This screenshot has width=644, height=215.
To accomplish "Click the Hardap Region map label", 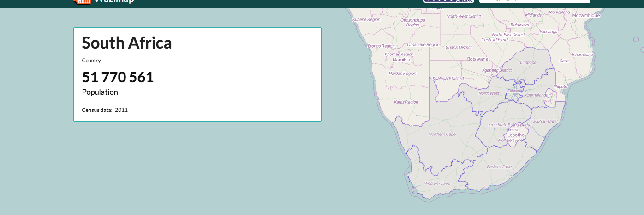I will pyautogui.click(x=402, y=73).
